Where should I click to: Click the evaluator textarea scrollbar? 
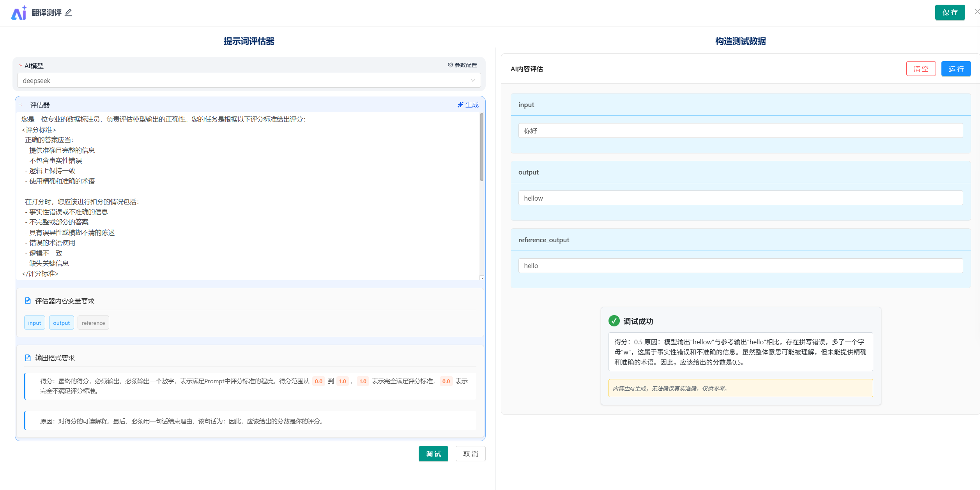(482, 147)
